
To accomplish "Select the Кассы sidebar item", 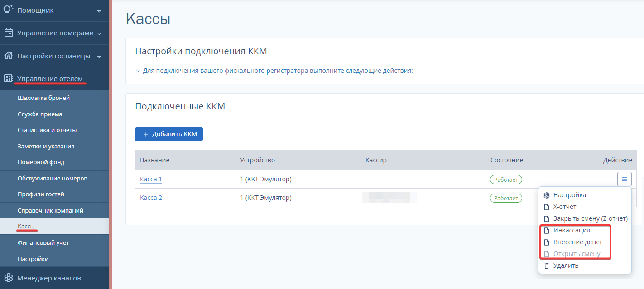I will point(54,226).
